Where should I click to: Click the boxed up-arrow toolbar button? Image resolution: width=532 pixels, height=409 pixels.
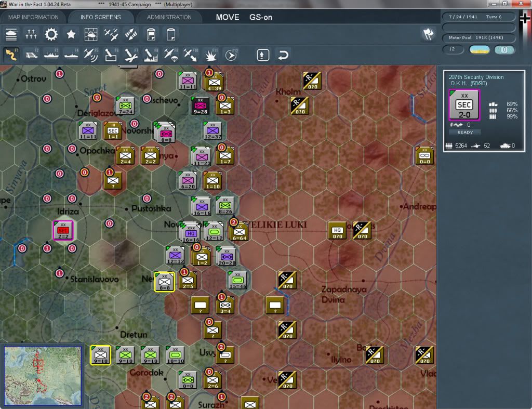[263, 55]
